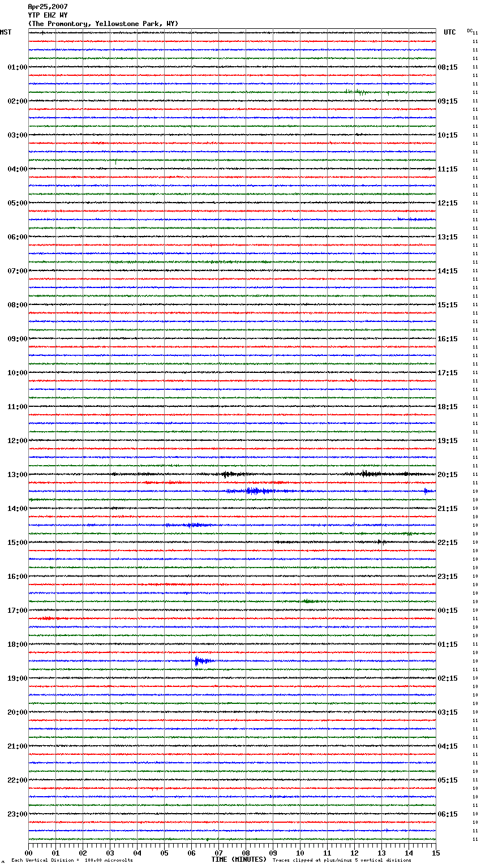The height and width of the screenshot is (868, 481).
Task: Click the '11:00' MST time label
Action: pos(17,407)
